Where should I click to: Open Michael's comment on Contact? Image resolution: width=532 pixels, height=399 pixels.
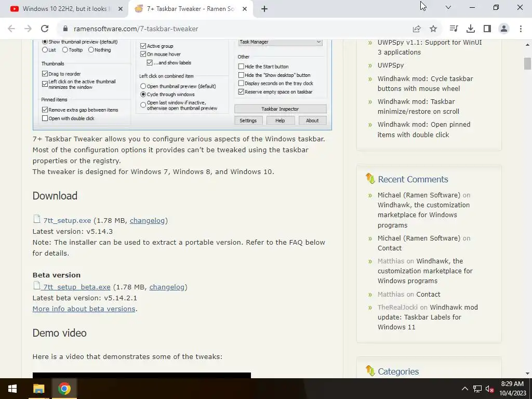(x=390, y=248)
